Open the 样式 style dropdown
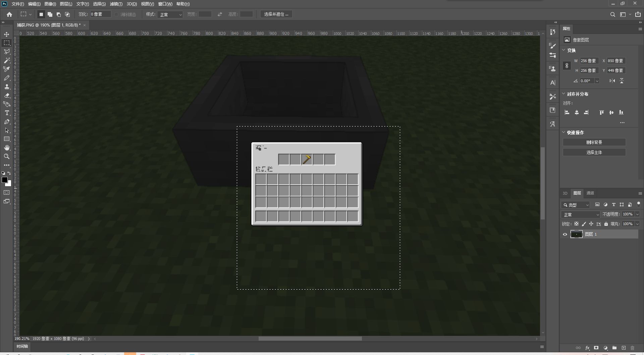The width and height of the screenshot is (644, 355). [x=170, y=14]
